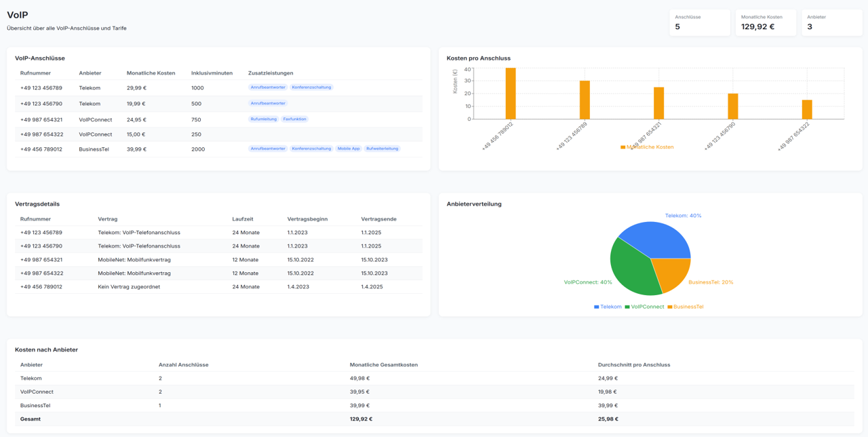This screenshot has width=868, height=437.
Task: Click the Vertragsdetails panel heading
Action: [x=37, y=204]
